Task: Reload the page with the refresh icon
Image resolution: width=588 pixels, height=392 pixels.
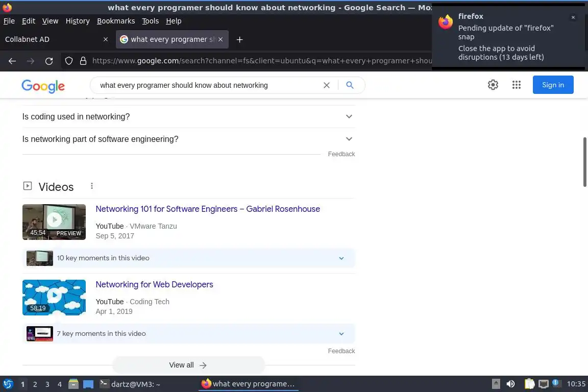Action: point(49,61)
